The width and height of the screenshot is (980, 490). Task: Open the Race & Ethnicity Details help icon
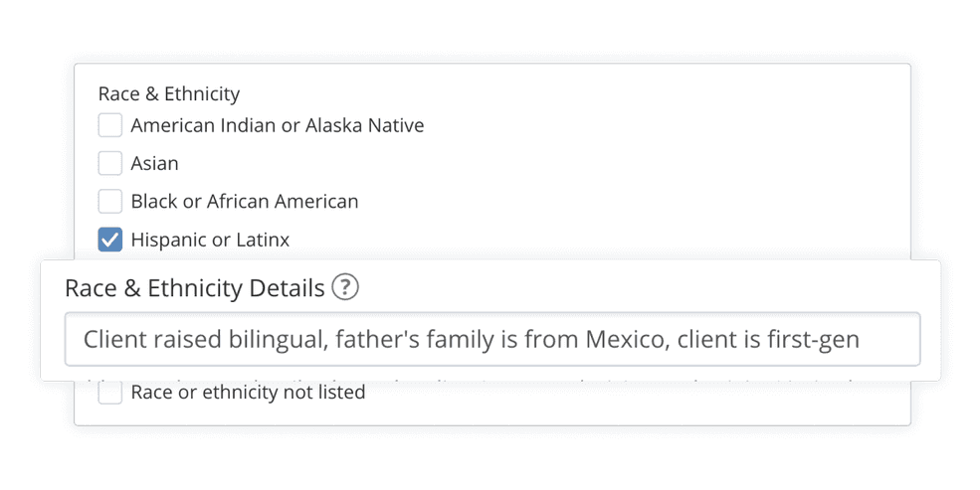tap(345, 288)
